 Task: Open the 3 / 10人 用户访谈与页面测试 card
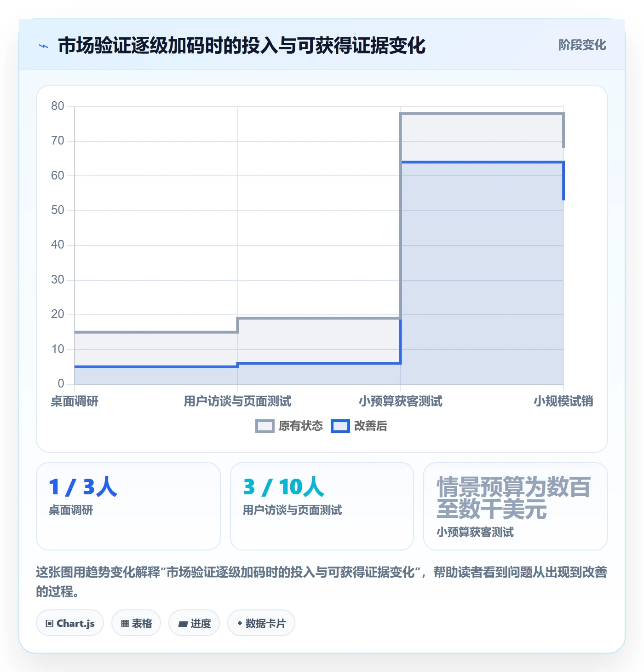point(322,506)
